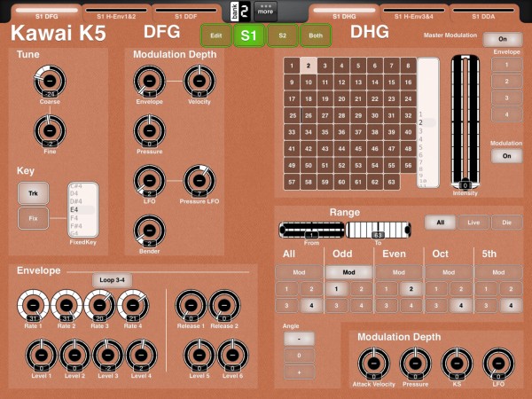Click the Range To slider
Viewport: 532px width, 399px height.
click(378, 230)
